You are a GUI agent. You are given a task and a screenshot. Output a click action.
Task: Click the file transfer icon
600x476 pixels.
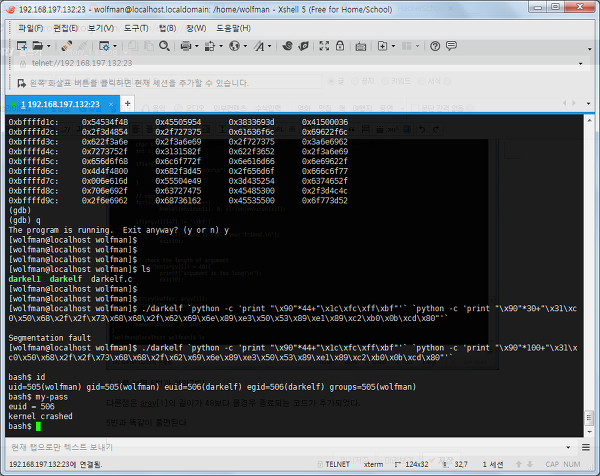[x=210, y=46]
